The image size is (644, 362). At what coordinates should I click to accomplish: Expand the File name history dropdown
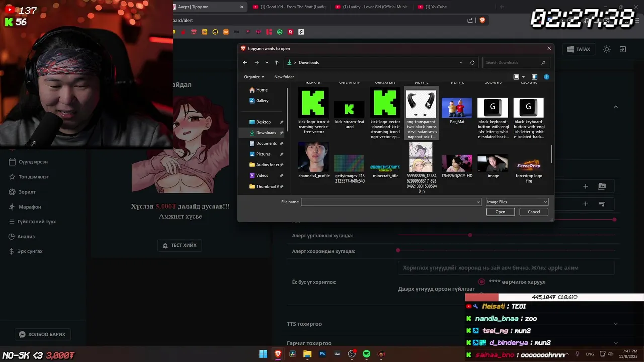(478, 202)
